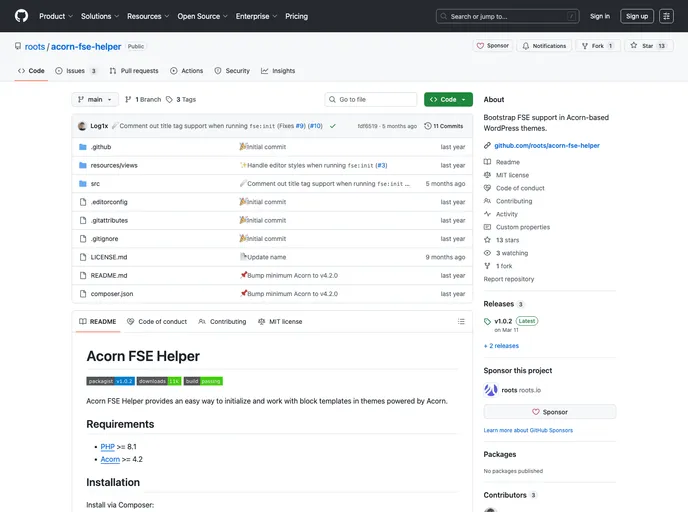The height and width of the screenshot is (512, 688).
Task: Select the Code of conduct tab
Action: [x=157, y=322]
